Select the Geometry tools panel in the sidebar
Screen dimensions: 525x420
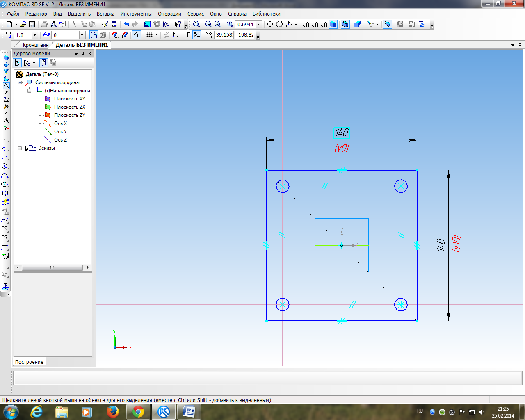tap(6, 86)
